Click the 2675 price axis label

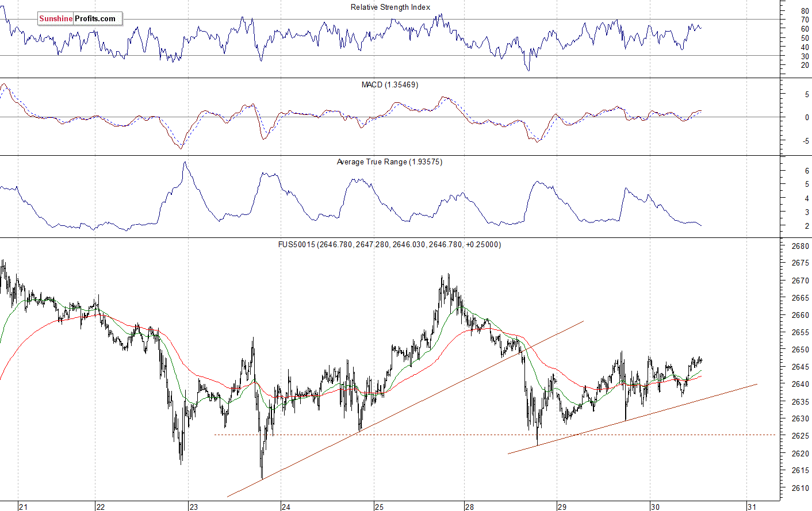point(800,263)
